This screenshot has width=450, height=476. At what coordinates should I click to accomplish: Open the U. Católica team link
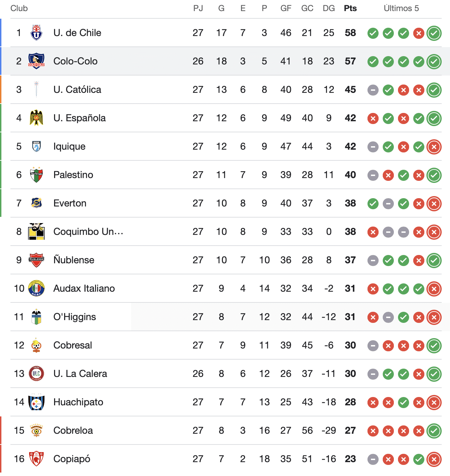77,90
